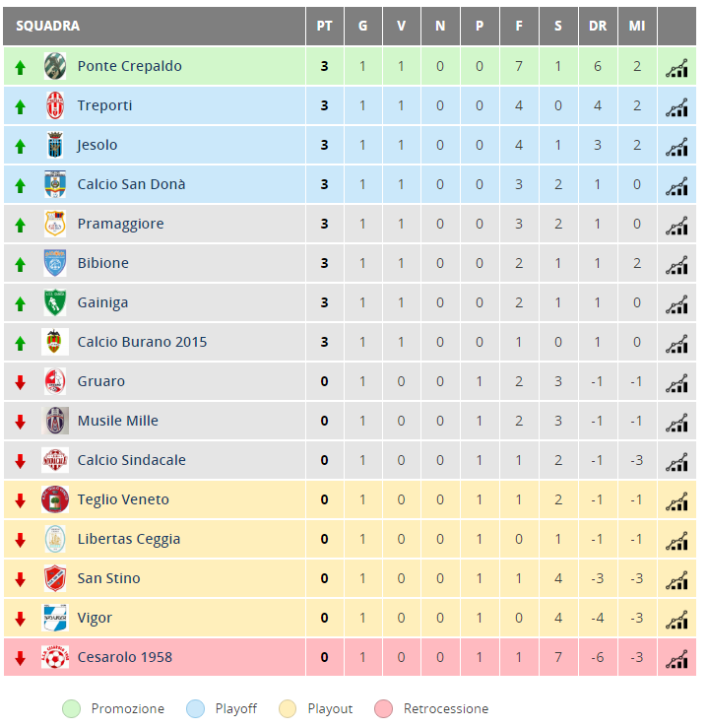
Task: Click the Jesolo team crest
Action: [x=55, y=145]
